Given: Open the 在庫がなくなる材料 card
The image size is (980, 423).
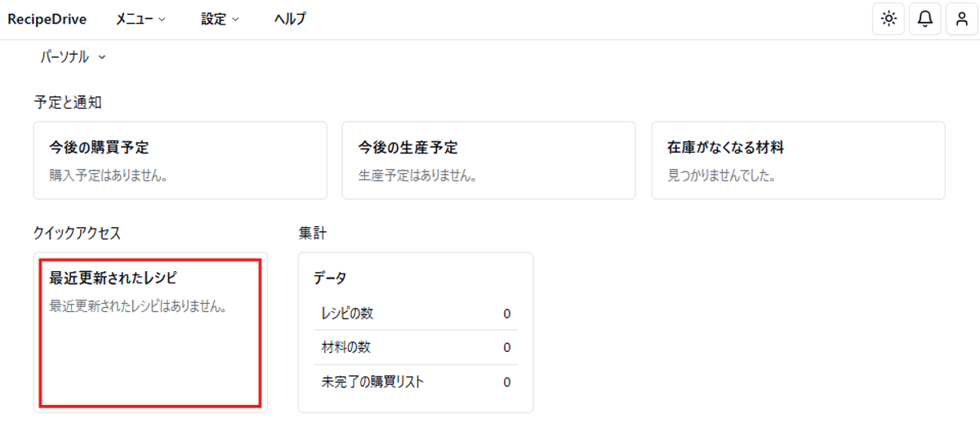Looking at the screenshot, I should (x=798, y=160).
